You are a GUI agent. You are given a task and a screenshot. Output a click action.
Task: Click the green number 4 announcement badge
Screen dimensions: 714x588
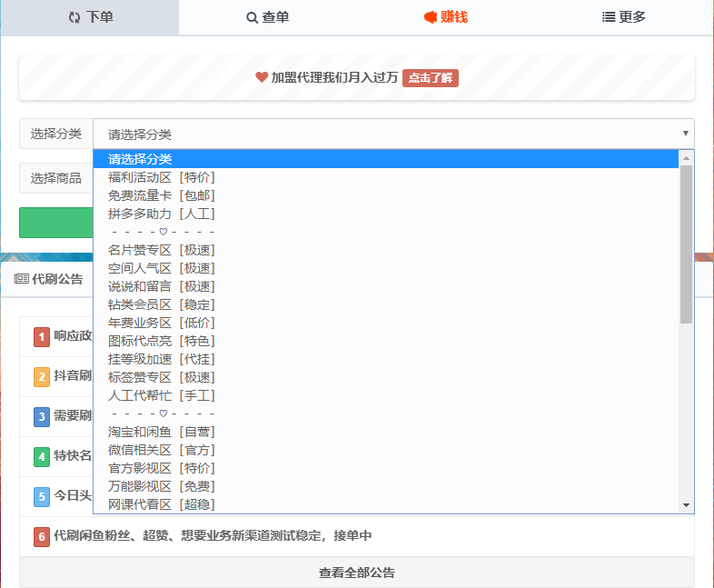tap(42, 456)
